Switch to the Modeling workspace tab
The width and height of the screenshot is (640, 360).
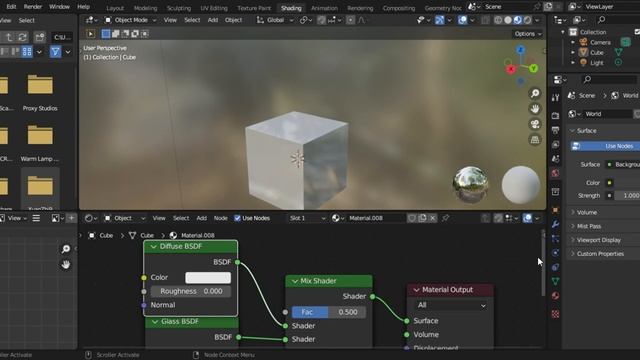[x=145, y=8]
